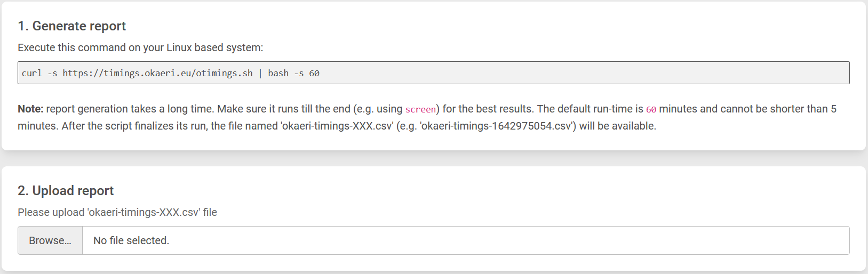The image size is (868, 274).
Task: Click the 'Please upload' file label
Action: [117, 212]
